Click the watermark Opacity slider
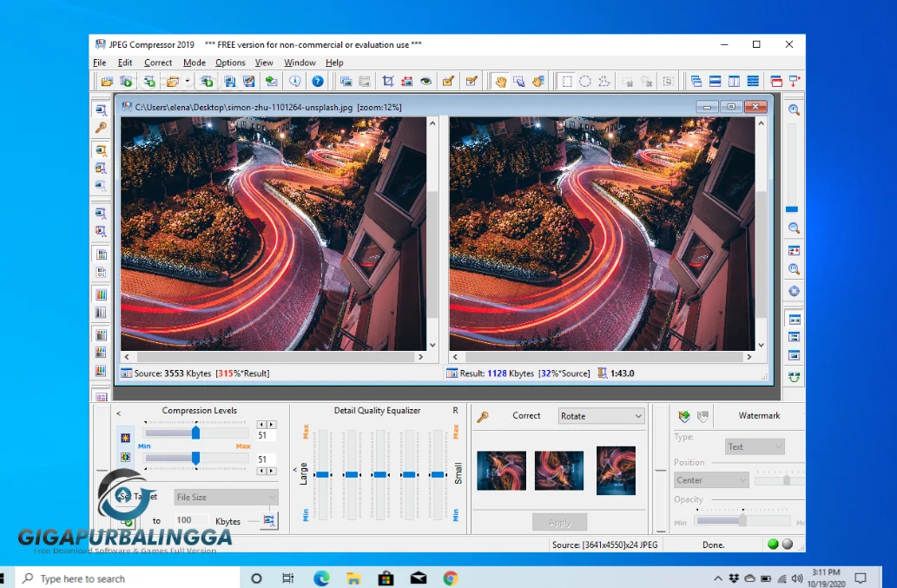Viewport: 897px width, 588px height. pos(742,520)
